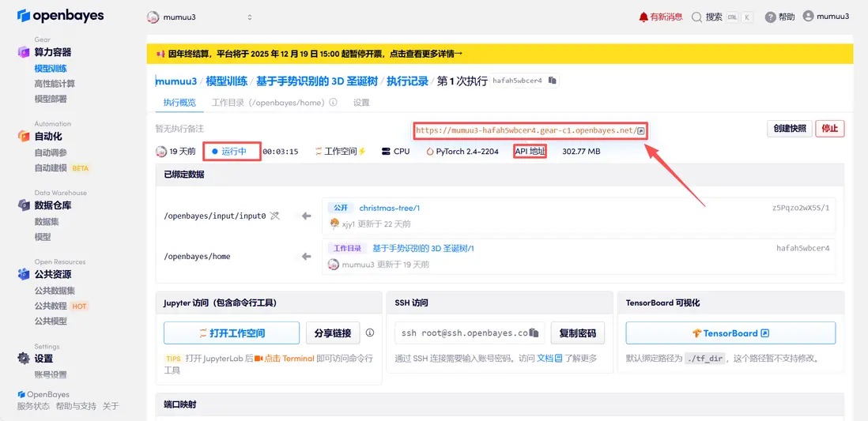Open the mumuu3 account switcher dropdown

click(200, 17)
